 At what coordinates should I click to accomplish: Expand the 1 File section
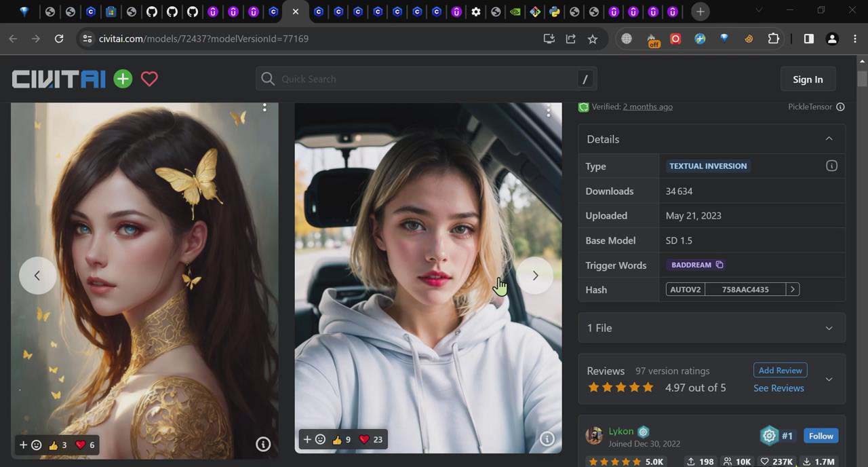click(x=829, y=328)
